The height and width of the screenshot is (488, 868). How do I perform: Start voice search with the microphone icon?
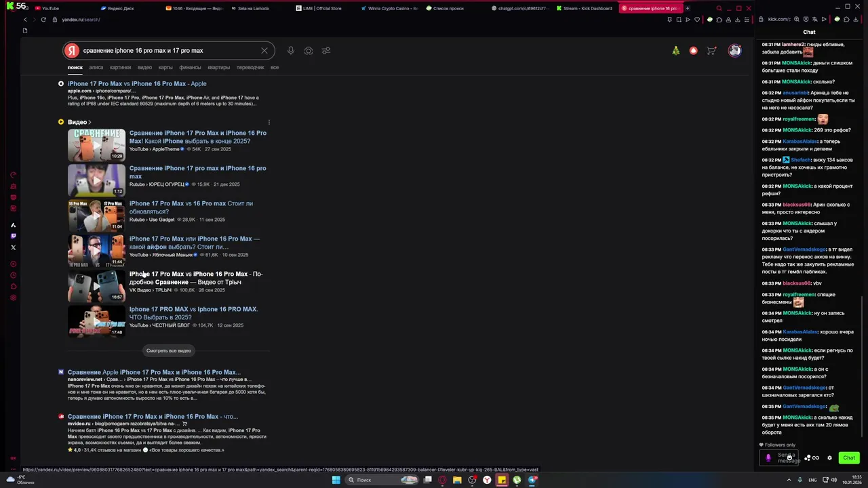click(290, 51)
